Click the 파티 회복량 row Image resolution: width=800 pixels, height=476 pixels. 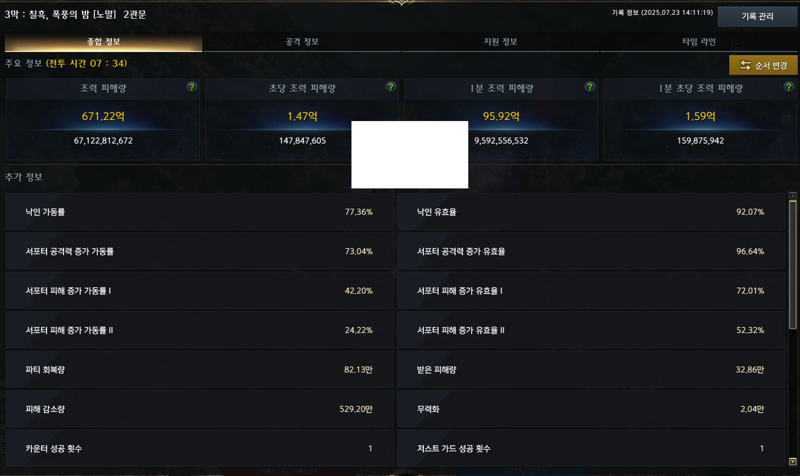[x=199, y=369]
